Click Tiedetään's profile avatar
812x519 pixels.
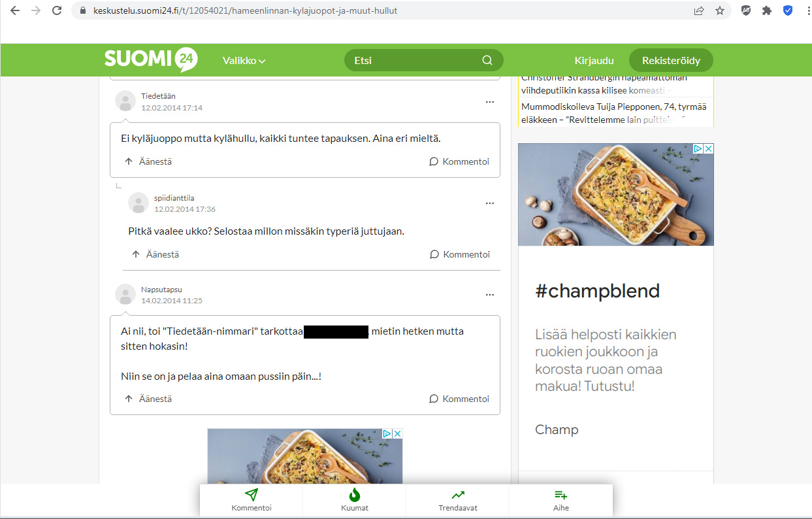click(x=125, y=101)
